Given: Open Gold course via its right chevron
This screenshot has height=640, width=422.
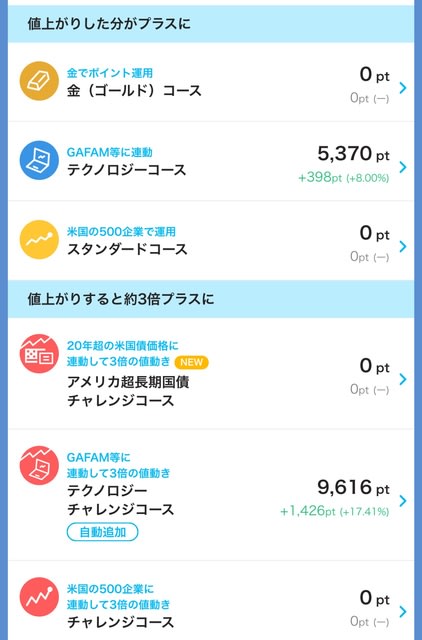Looking at the screenshot, I should (x=403, y=87).
